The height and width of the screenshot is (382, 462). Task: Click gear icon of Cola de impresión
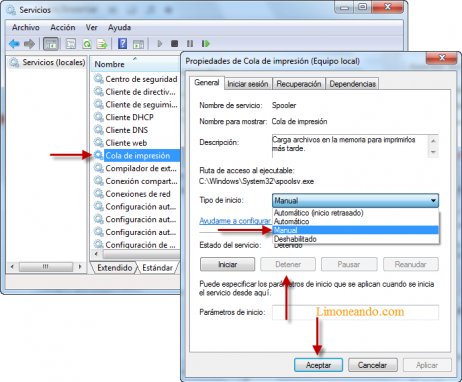[x=99, y=155]
